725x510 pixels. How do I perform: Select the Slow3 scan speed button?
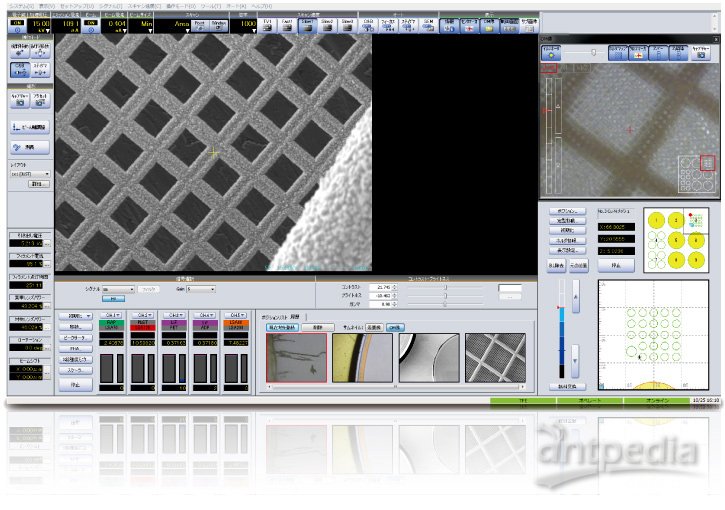tap(348, 23)
